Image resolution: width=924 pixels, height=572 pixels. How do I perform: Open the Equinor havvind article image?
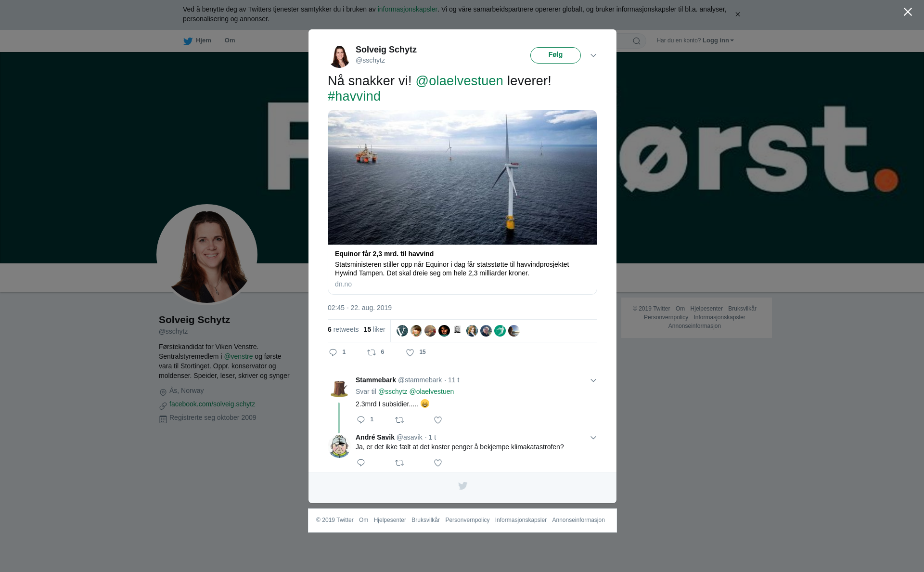point(462,177)
